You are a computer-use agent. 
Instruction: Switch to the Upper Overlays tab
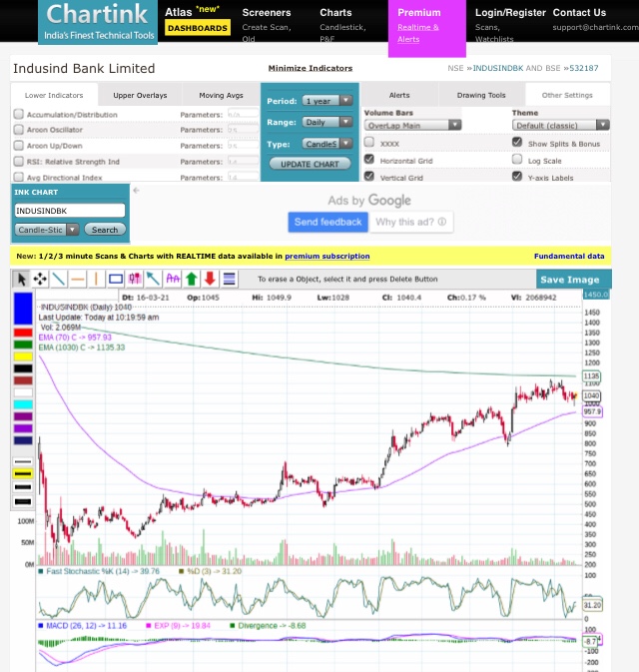click(x=140, y=96)
